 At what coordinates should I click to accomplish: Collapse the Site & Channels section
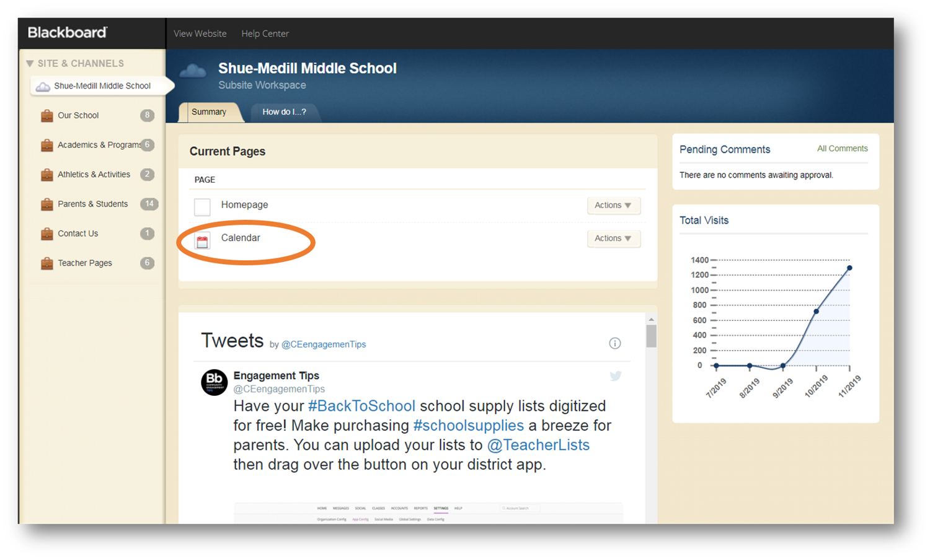tap(30, 63)
